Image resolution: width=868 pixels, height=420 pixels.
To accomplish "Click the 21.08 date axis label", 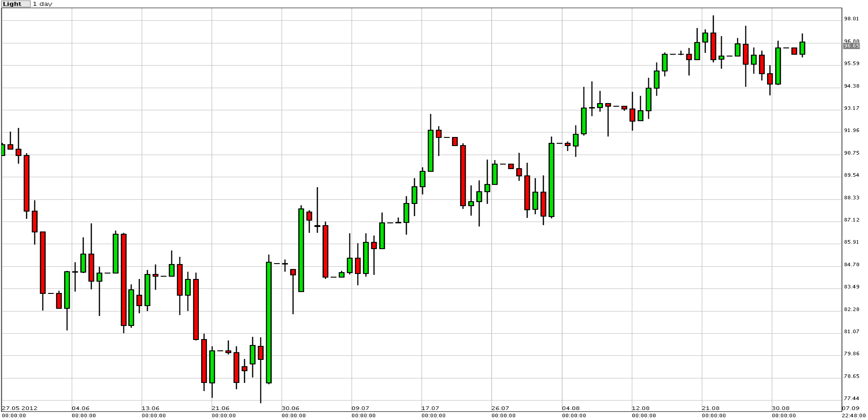I will pos(711,408).
